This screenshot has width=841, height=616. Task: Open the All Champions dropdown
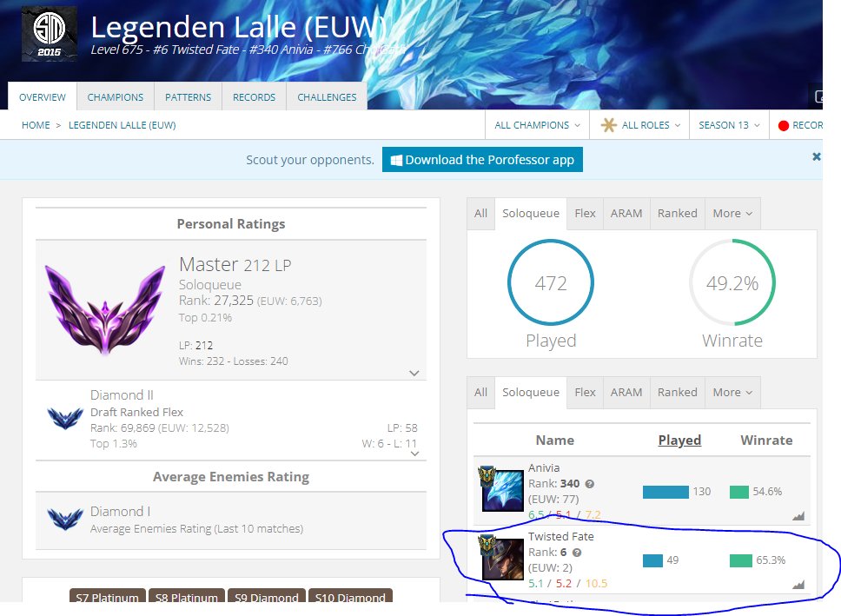[537, 125]
